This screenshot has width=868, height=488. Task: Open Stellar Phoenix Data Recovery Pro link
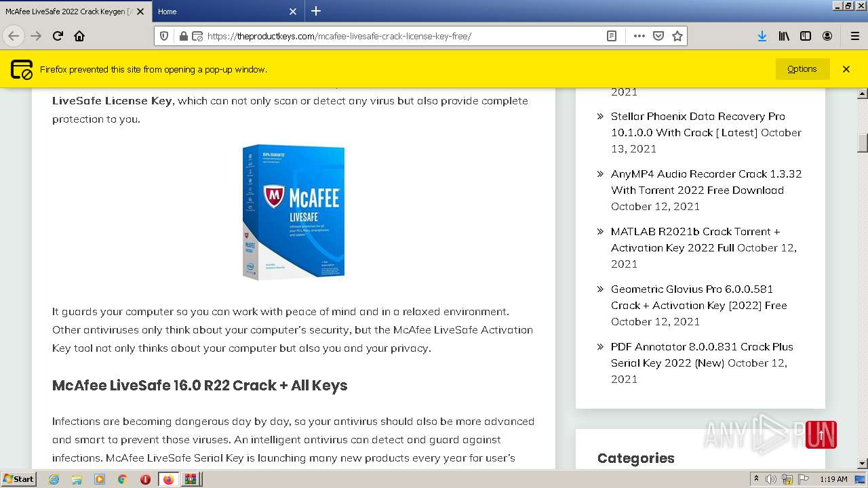(x=698, y=124)
